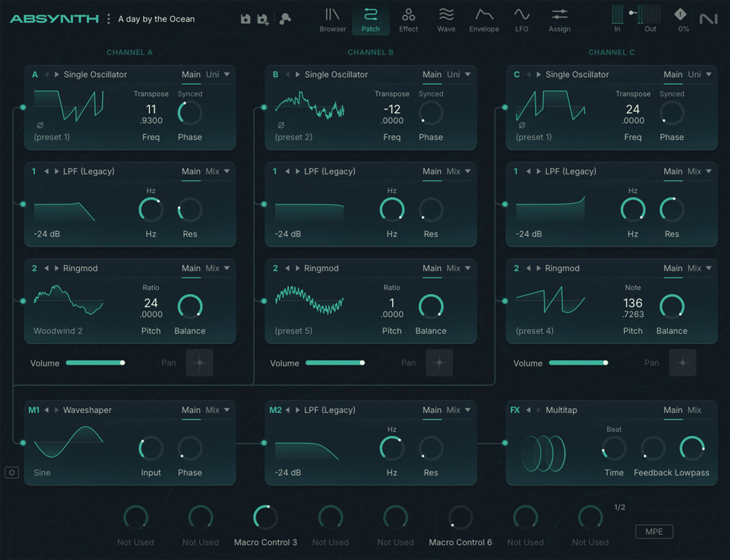Enable Synced phase on Channel A oscillator
The height and width of the screenshot is (560, 730).
click(190, 94)
